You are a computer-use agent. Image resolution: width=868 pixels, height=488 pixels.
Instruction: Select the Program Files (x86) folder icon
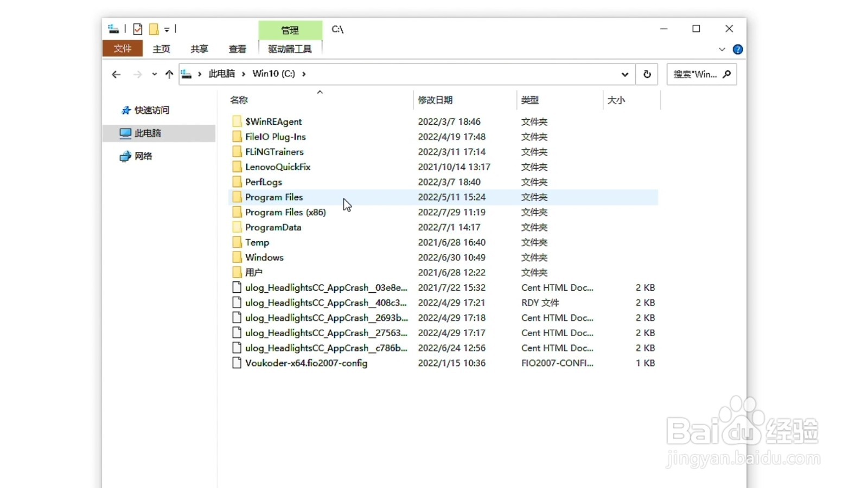tap(237, 212)
